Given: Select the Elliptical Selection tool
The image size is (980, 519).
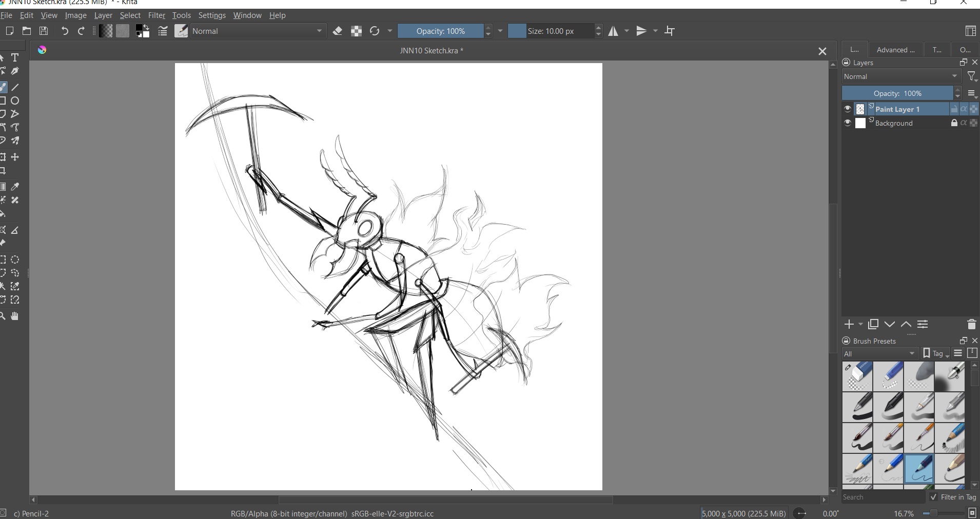Looking at the screenshot, I should click(15, 260).
